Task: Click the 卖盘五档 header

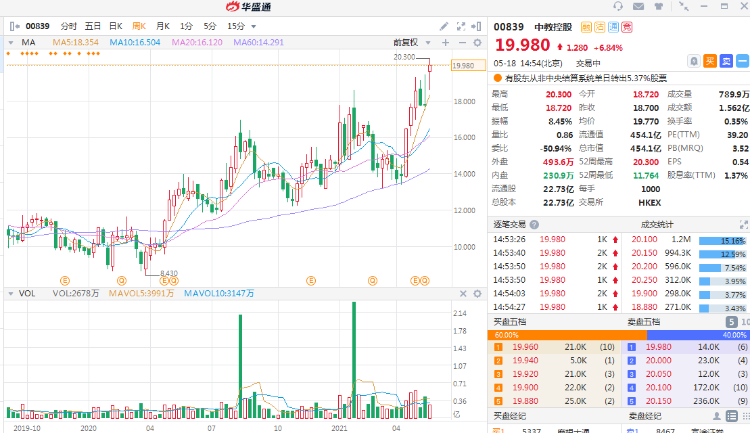Action: [643, 322]
